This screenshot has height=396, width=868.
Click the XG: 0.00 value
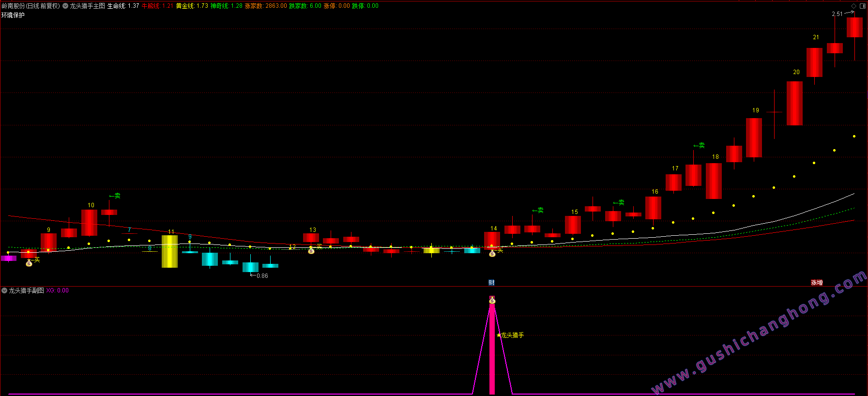(58, 290)
